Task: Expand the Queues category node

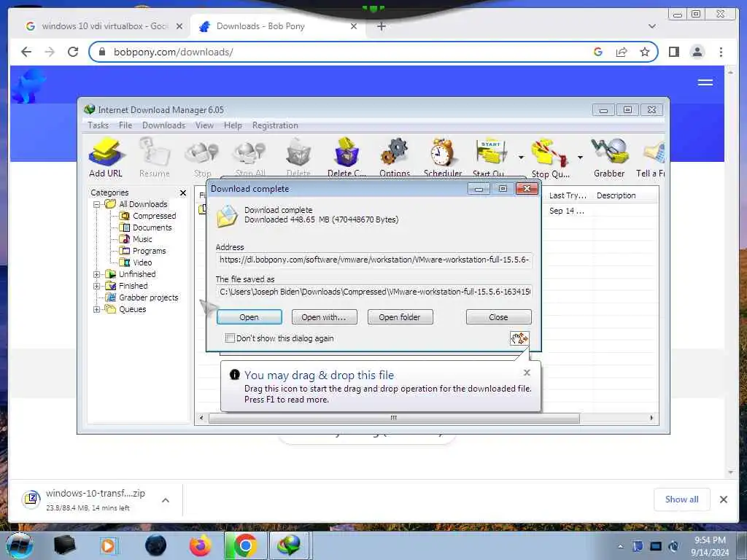Action: click(x=97, y=309)
